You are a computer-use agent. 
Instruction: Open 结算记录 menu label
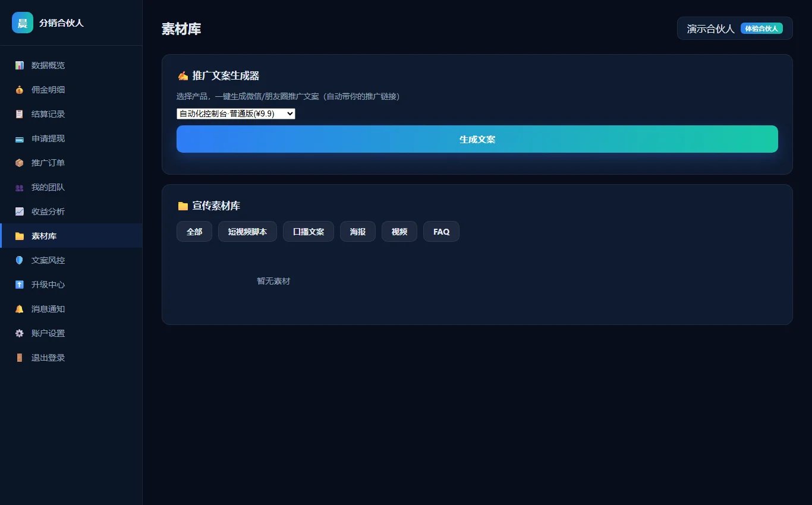pyautogui.click(x=48, y=114)
